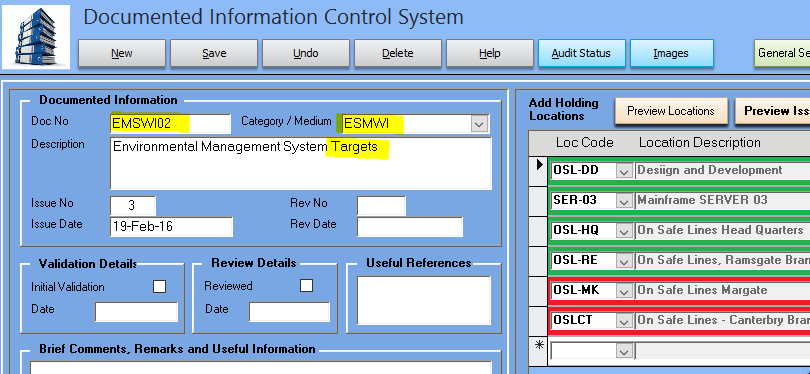Click the Preview Locations button
The image size is (810, 374).
coord(671,111)
